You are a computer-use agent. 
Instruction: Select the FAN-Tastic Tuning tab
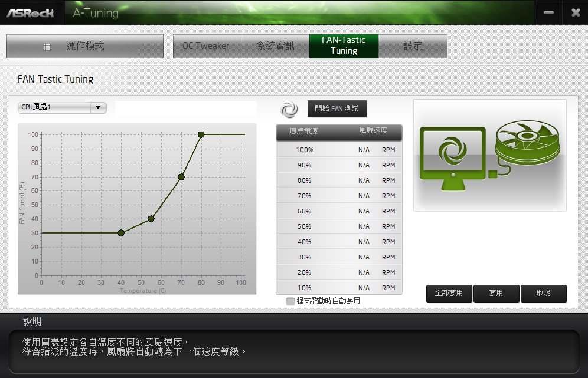click(x=344, y=46)
